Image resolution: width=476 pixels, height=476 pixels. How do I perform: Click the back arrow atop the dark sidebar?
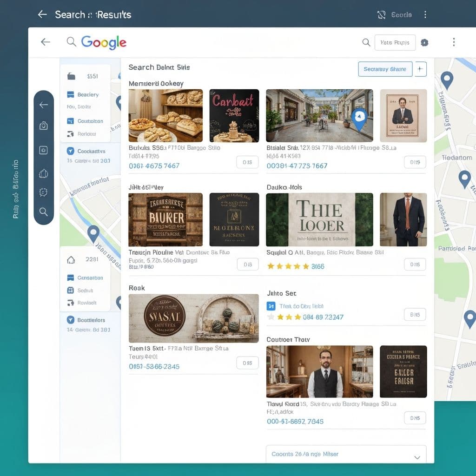pos(44,105)
